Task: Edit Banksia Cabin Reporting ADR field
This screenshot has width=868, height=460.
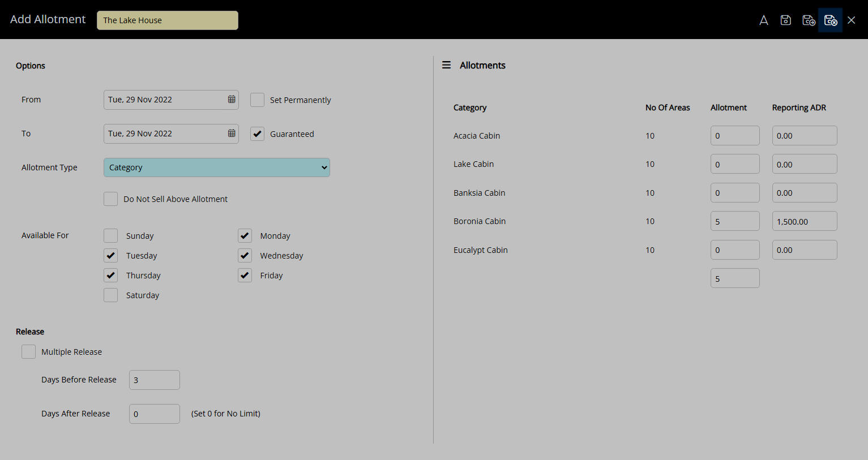Action: pyautogui.click(x=805, y=193)
